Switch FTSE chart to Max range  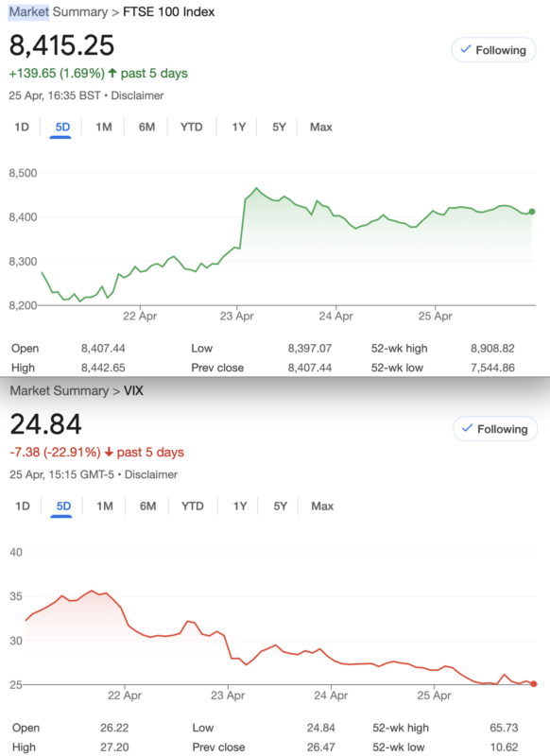tap(321, 127)
